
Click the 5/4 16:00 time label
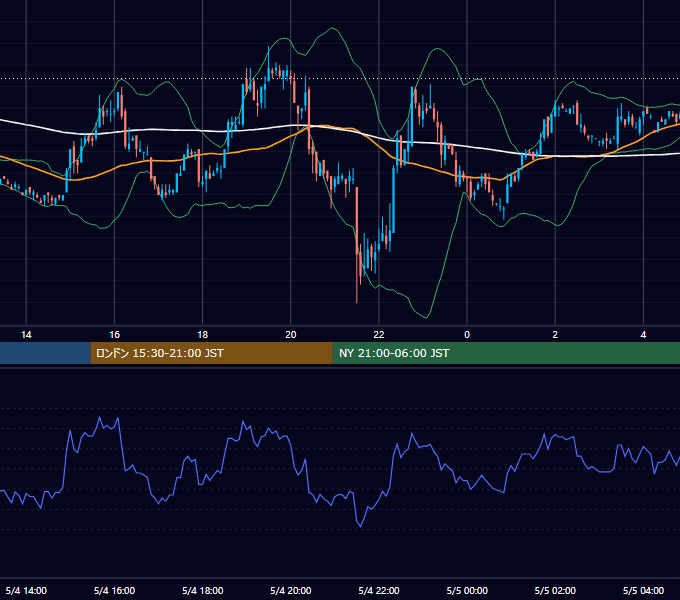(x=114, y=591)
